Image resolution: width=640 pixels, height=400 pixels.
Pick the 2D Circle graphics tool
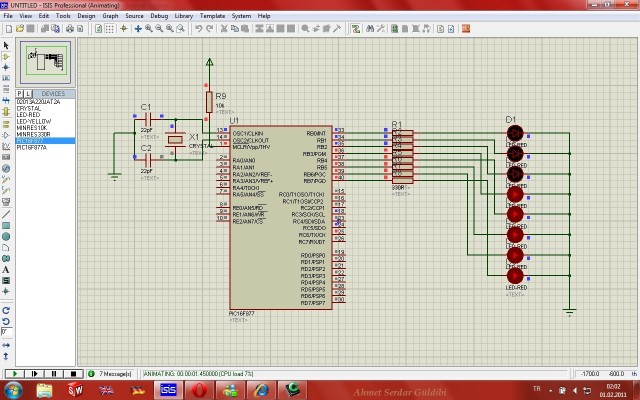(6, 236)
